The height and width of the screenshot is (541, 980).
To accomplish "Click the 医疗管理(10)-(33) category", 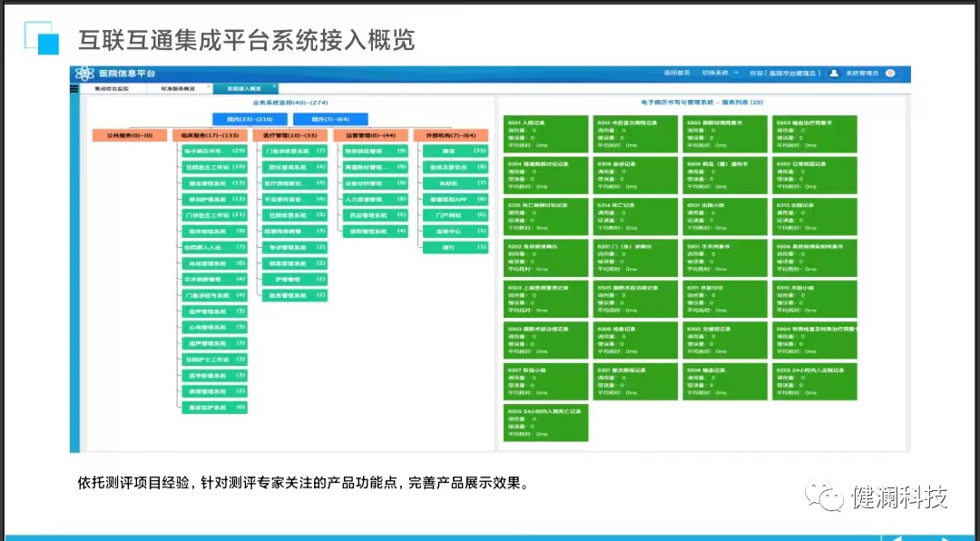I will 290,135.
